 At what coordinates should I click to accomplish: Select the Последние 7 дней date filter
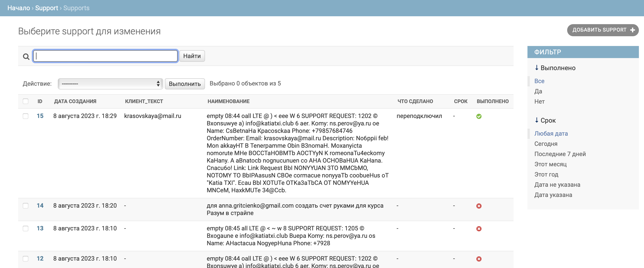[560, 154]
